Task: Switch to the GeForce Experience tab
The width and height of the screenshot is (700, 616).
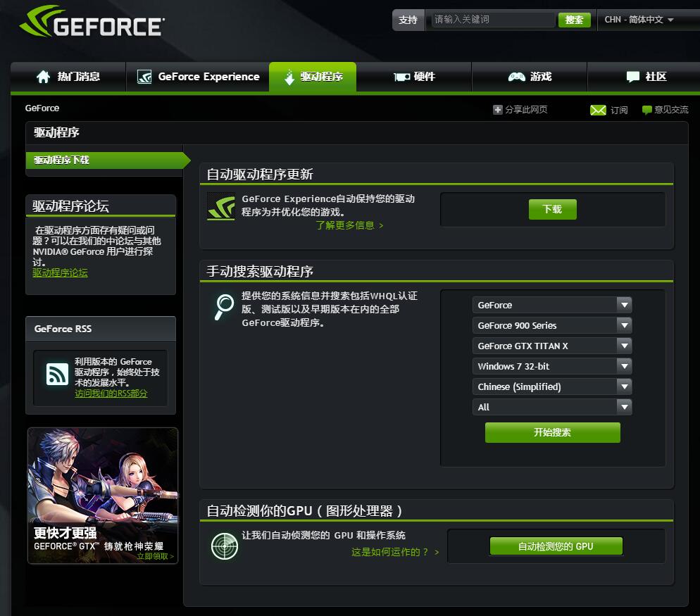Action: [x=198, y=77]
